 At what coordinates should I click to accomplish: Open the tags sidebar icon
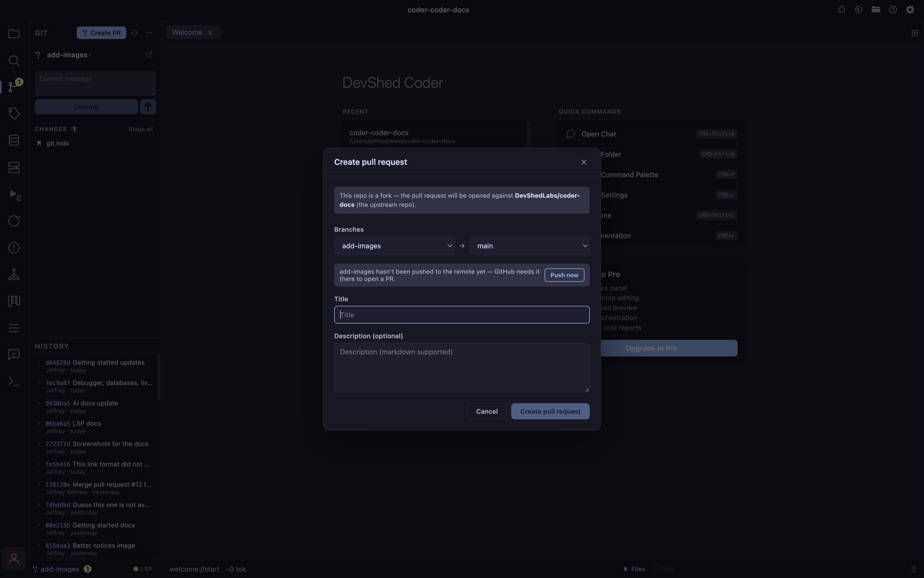[14, 113]
